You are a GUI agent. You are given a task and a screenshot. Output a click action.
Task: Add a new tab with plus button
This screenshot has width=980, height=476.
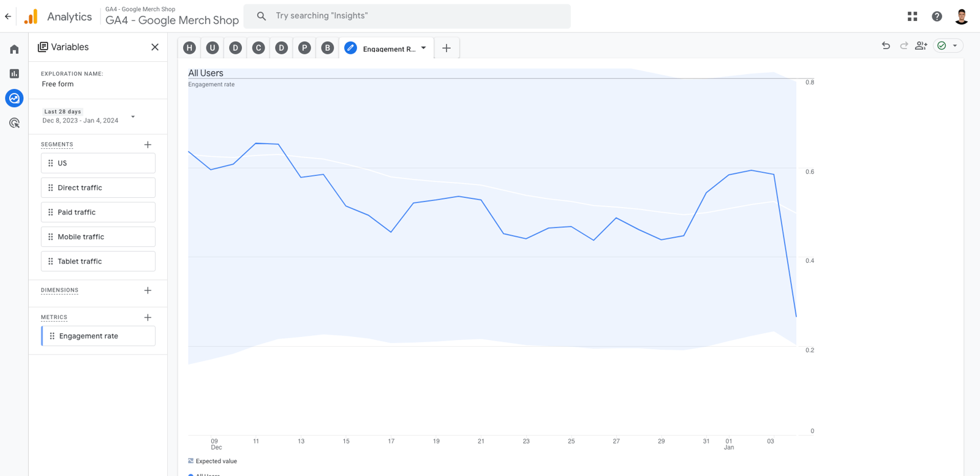pos(447,48)
